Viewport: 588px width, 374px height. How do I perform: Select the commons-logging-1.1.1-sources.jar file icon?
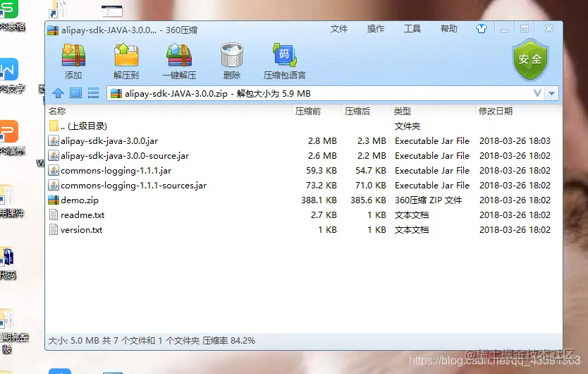(x=54, y=185)
